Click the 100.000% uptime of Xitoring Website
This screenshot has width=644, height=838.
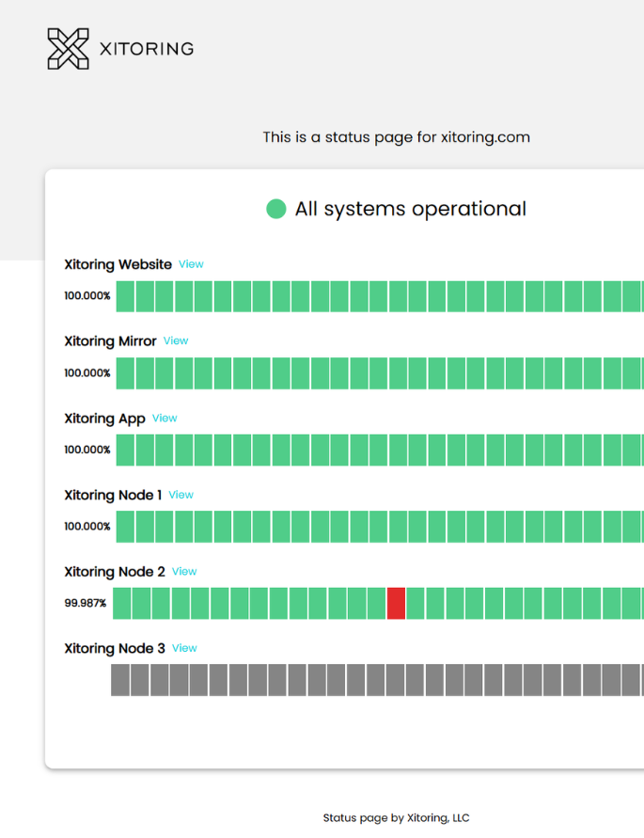point(87,295)
